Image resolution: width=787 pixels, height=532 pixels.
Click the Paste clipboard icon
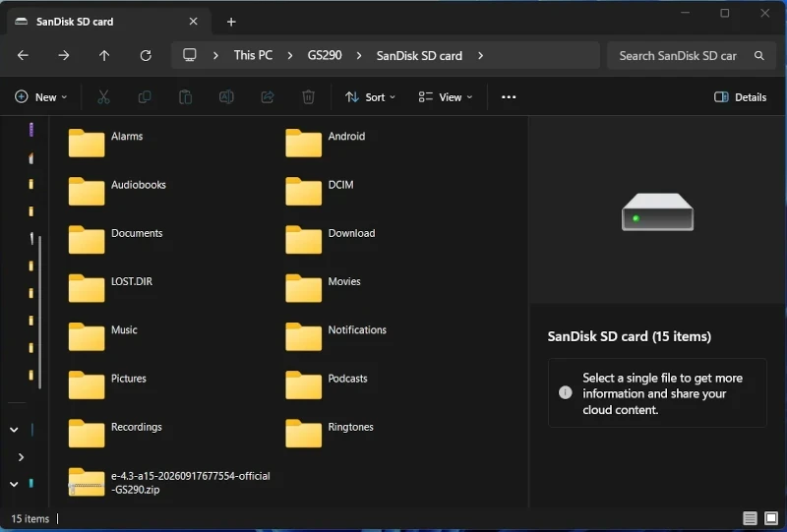[x=185, y=97]
